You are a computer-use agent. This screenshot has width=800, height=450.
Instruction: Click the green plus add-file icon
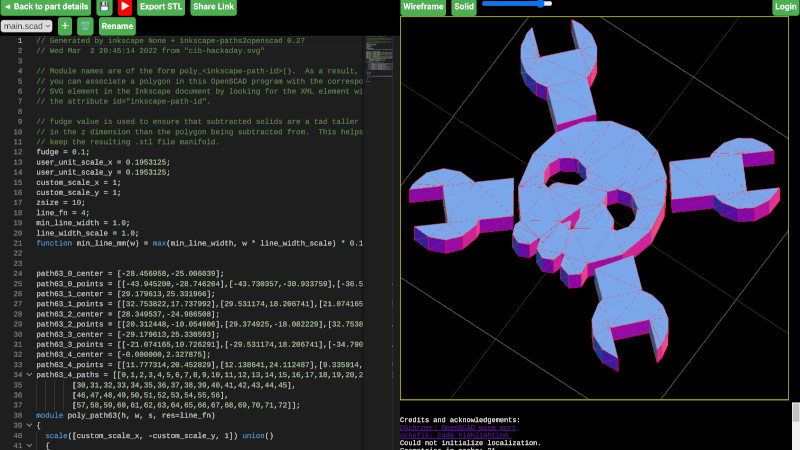[x=65, y=26]
